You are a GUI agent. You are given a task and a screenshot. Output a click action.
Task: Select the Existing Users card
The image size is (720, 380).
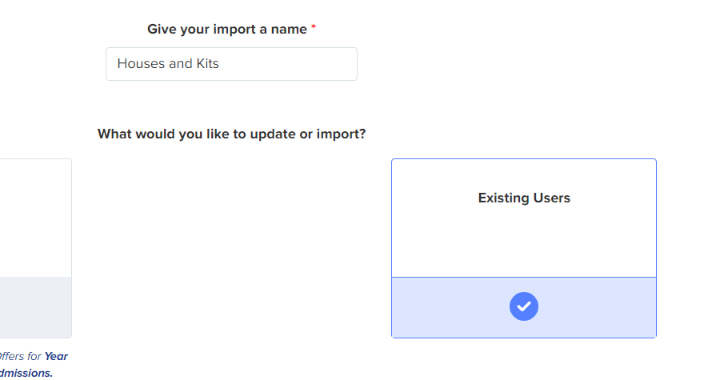[524, 248]
